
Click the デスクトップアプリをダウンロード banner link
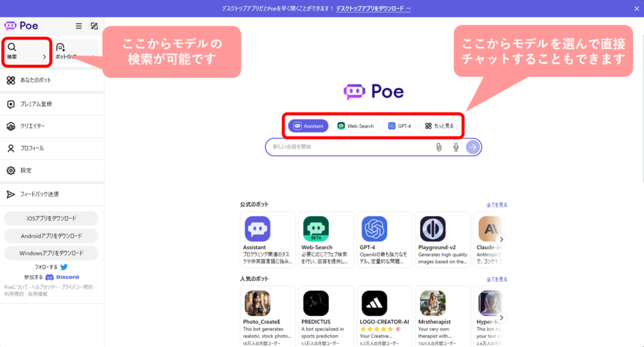coord(373,9)
